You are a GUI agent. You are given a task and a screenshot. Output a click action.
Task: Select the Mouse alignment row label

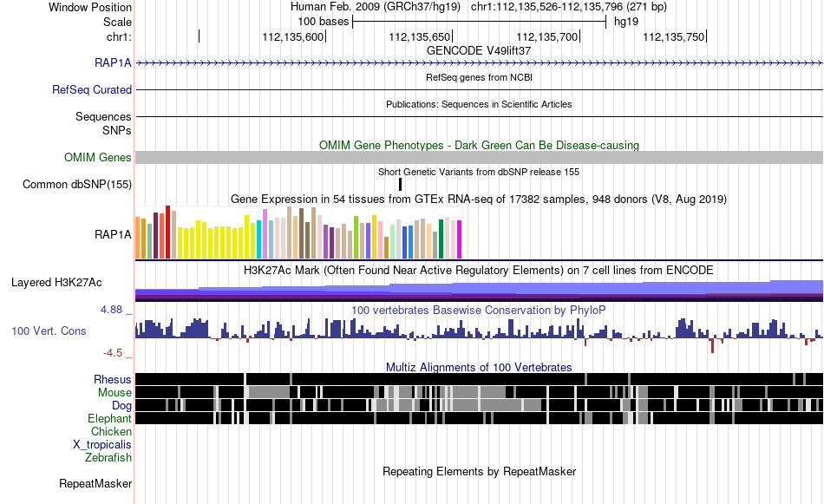click(114, 393)
